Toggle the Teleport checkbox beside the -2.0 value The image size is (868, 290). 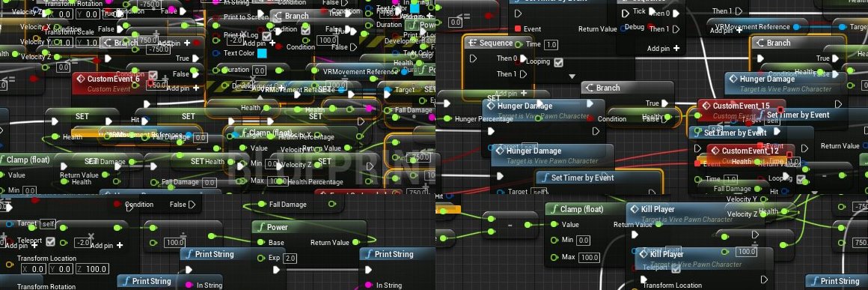click(x=50, y=242)
